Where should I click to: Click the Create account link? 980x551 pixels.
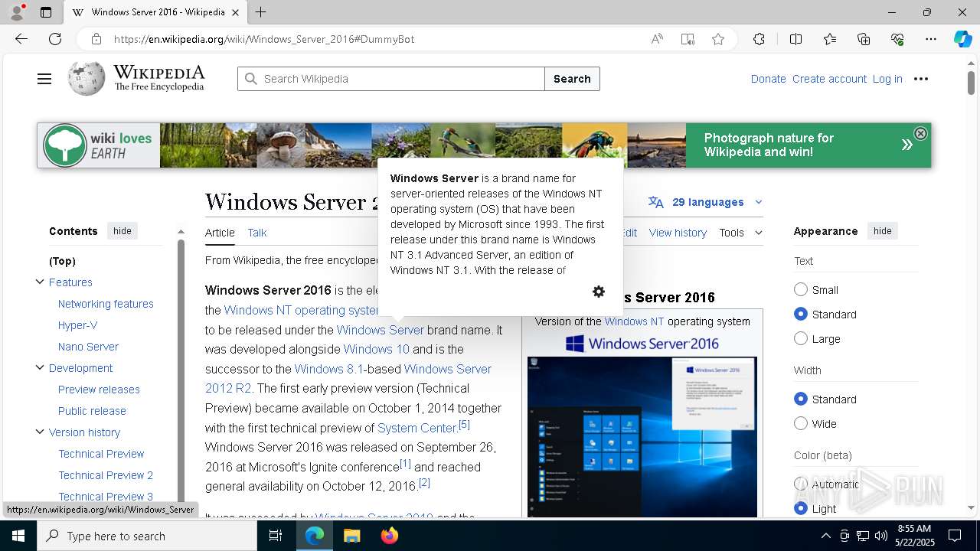coord(829,79)
